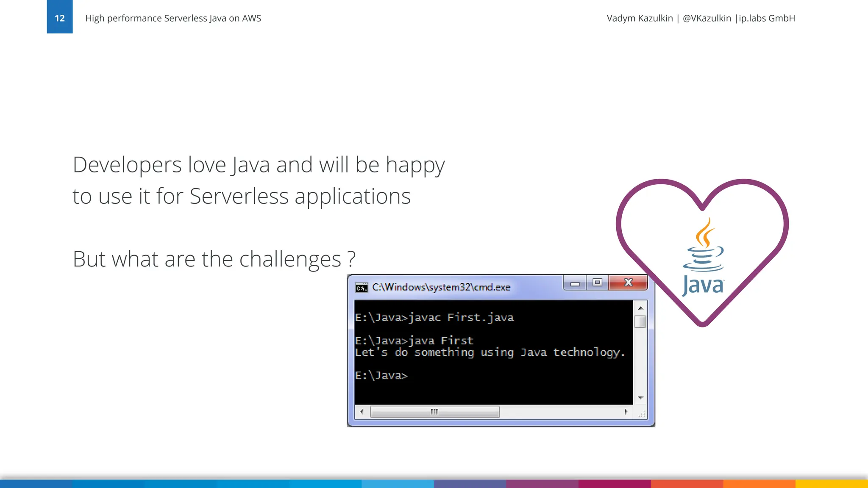Click the @VKazulkin handle in header
This screenshot has height=488, width=868.
[x=707, y=18]
